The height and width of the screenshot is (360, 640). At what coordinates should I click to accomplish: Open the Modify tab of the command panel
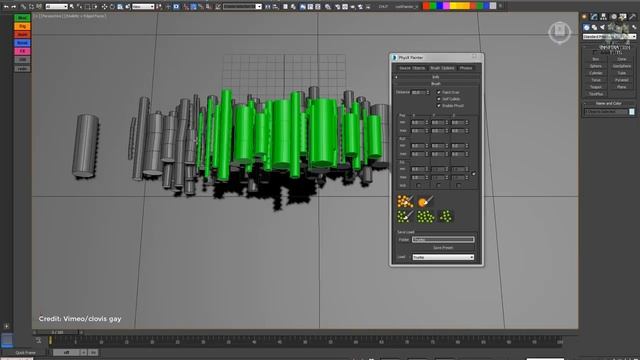click(x=594, y=16)
